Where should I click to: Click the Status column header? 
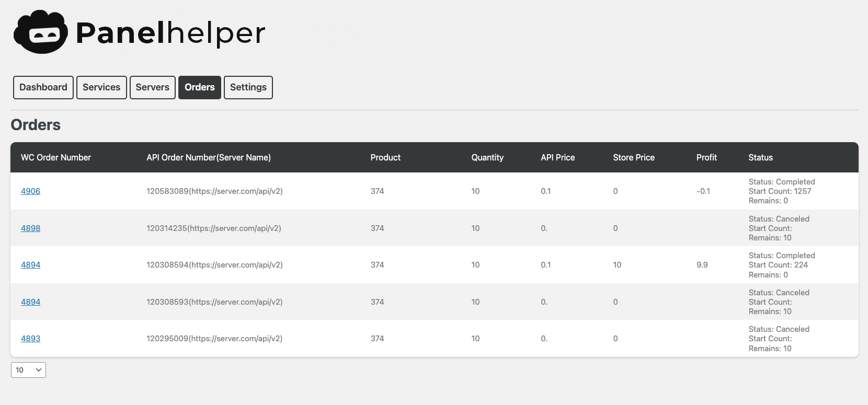click(x=760, y=157)
